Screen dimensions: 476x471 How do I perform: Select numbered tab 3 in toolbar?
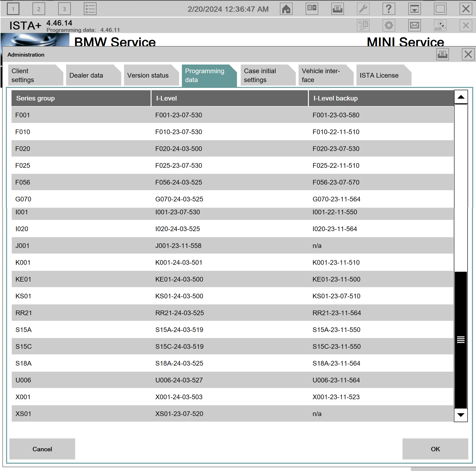coord(64,9)
